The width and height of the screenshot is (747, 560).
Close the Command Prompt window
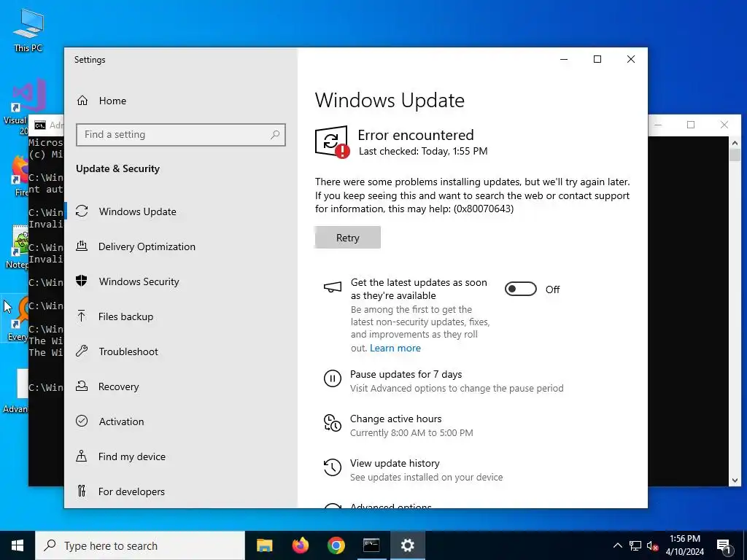[724, 125]
